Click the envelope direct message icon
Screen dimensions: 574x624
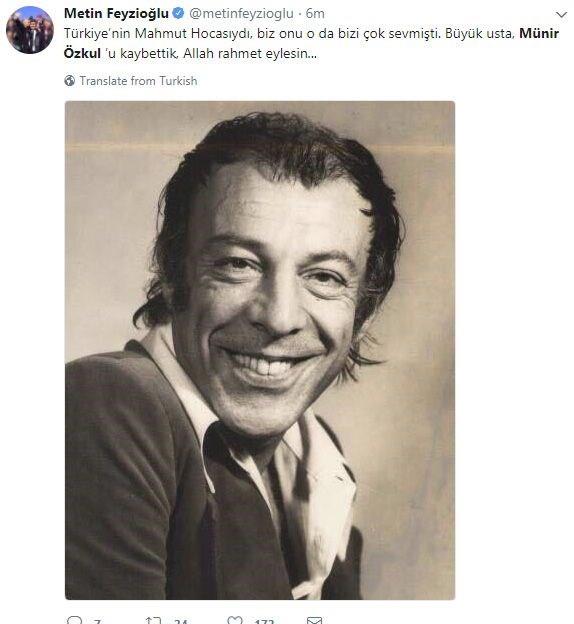314,620
